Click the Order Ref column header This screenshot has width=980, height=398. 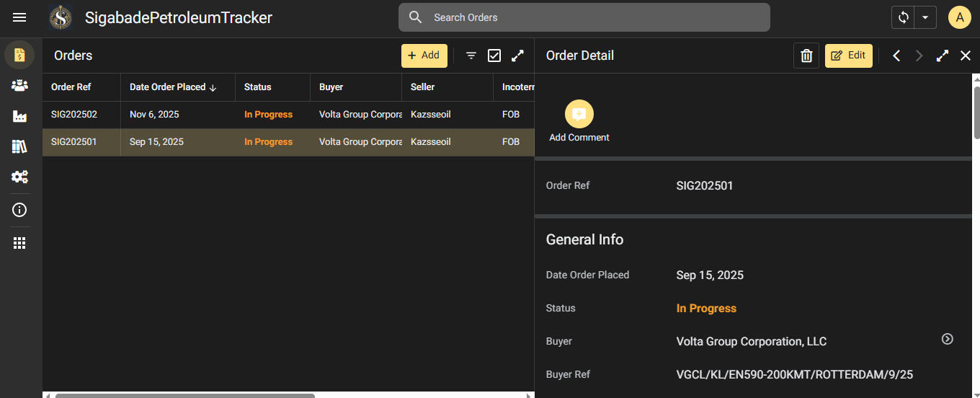pyautogui.click(x=71, y=87)
